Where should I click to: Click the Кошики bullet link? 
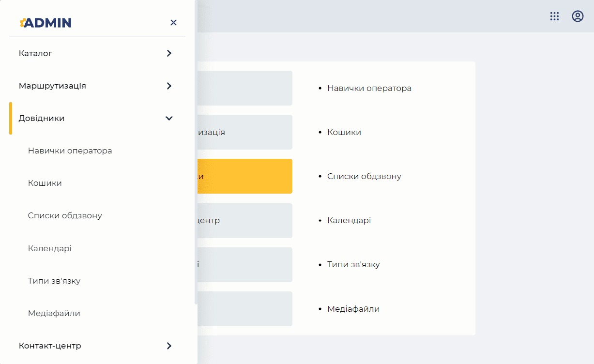[x=344, y=132]
